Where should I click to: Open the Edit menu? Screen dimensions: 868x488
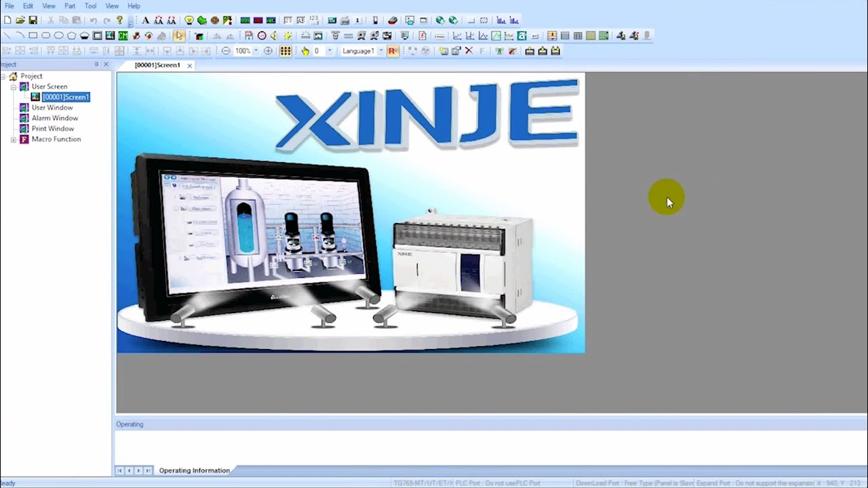pyautogui.click(x=28, y=6)
